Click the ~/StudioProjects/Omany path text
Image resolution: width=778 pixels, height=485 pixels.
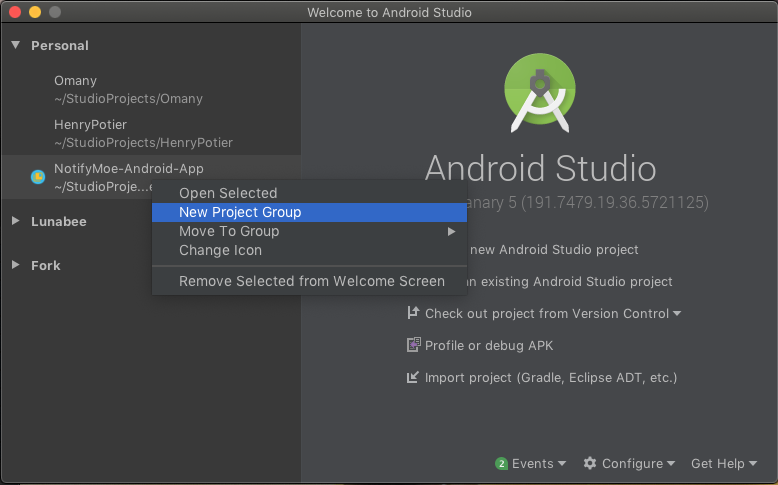(129, 98)
